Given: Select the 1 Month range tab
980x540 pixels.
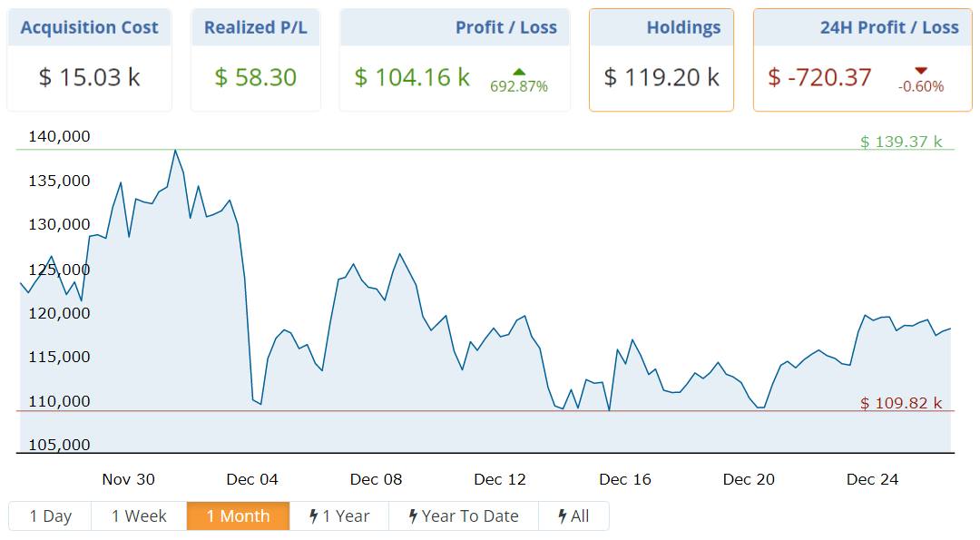Looking at the screenshot, I should point(238,516).
